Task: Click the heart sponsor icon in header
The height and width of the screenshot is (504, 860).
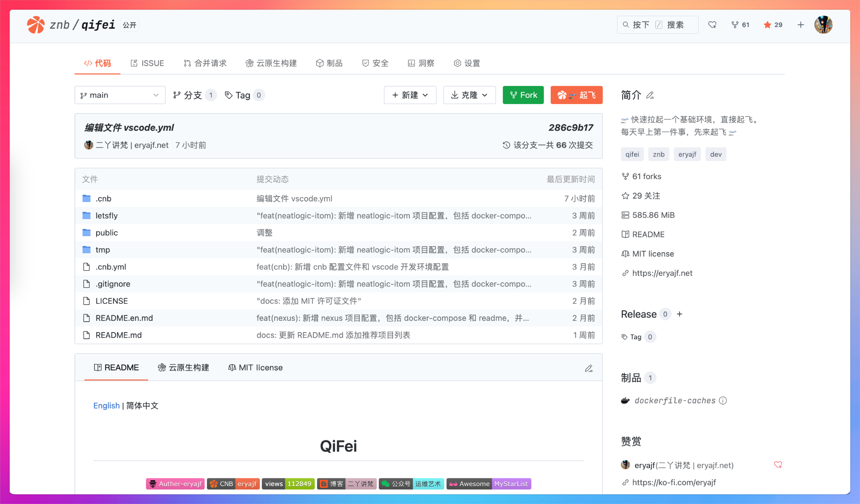Action: click(712, 25)
